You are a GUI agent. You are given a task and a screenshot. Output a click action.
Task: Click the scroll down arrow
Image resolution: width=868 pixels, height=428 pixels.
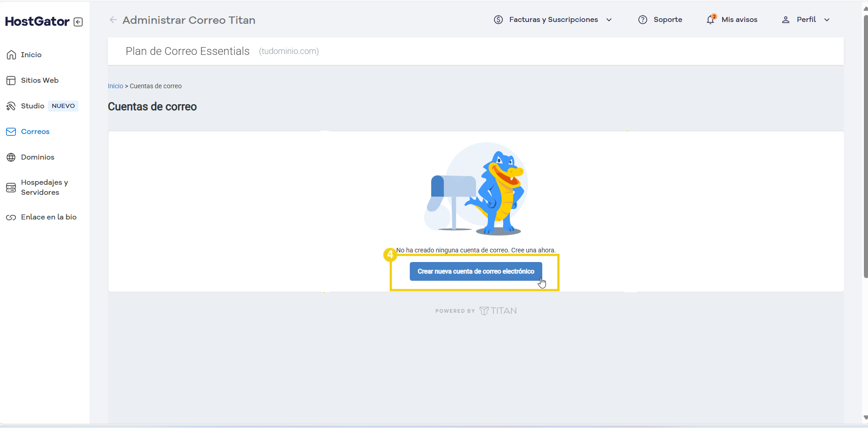click(865, 417)
